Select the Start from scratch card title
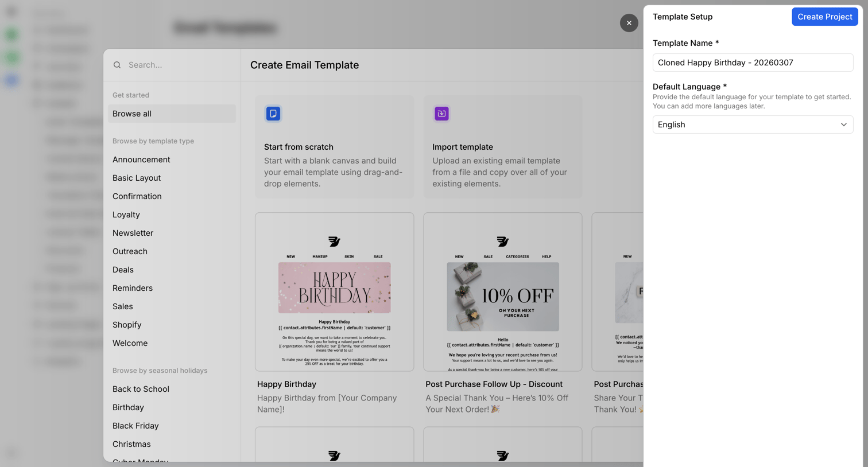 point(299,147)
